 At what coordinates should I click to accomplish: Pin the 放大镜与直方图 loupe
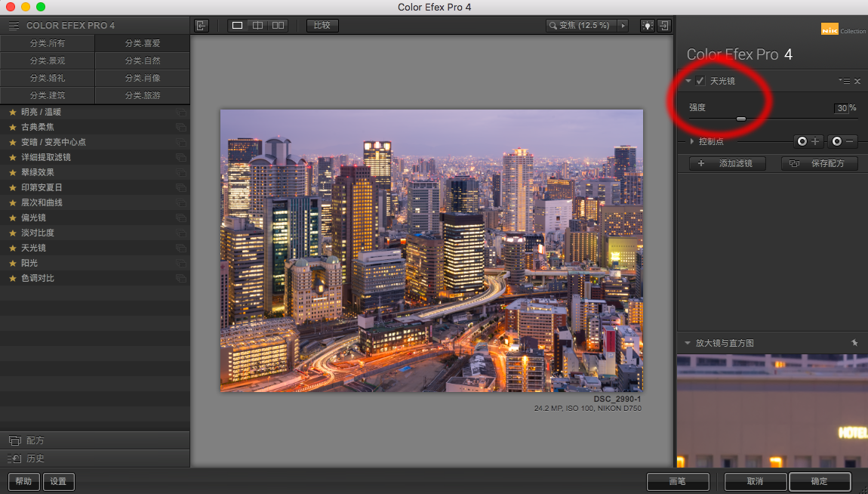854,343
